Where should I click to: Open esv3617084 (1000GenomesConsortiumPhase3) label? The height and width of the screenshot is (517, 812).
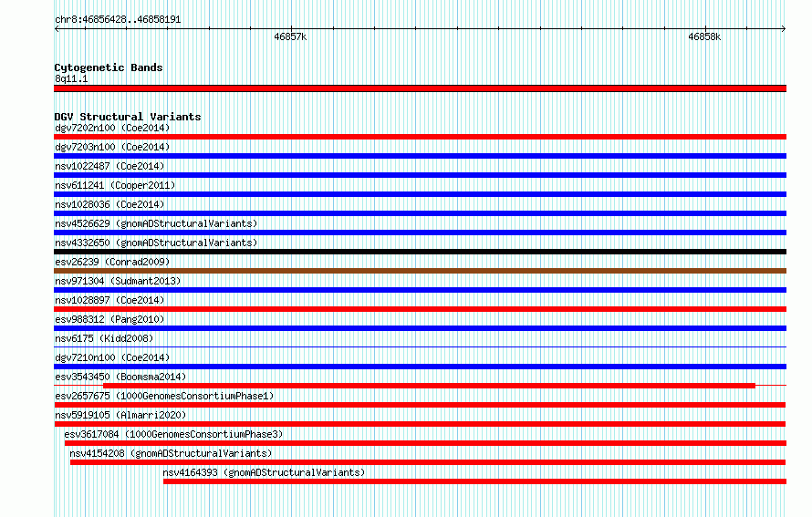click(x=173, y=434)
